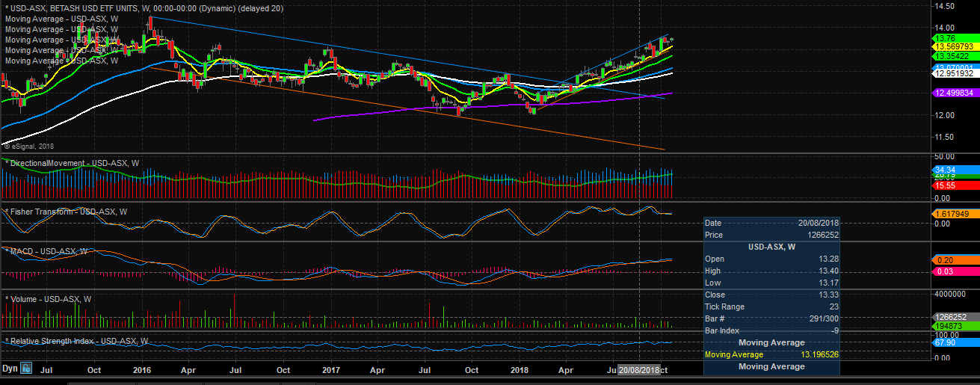The height and width of the screenshot is (385, 980).
Task: Click the 20/08/2018 cursor date marker on time axis
Action: [x=639, y=370]
